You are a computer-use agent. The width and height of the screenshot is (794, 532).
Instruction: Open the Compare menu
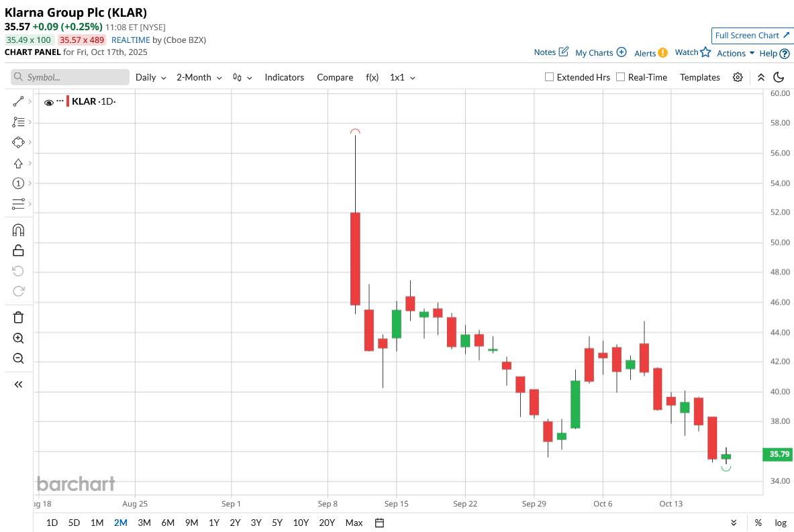click(x=335, y=77)
